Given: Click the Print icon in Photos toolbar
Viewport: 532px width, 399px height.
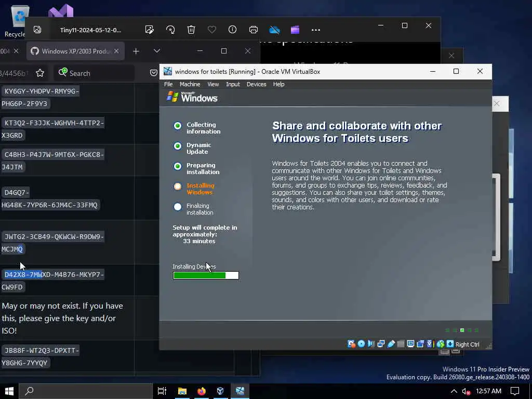Looking at the screenshot, I should tap(254, 30).
